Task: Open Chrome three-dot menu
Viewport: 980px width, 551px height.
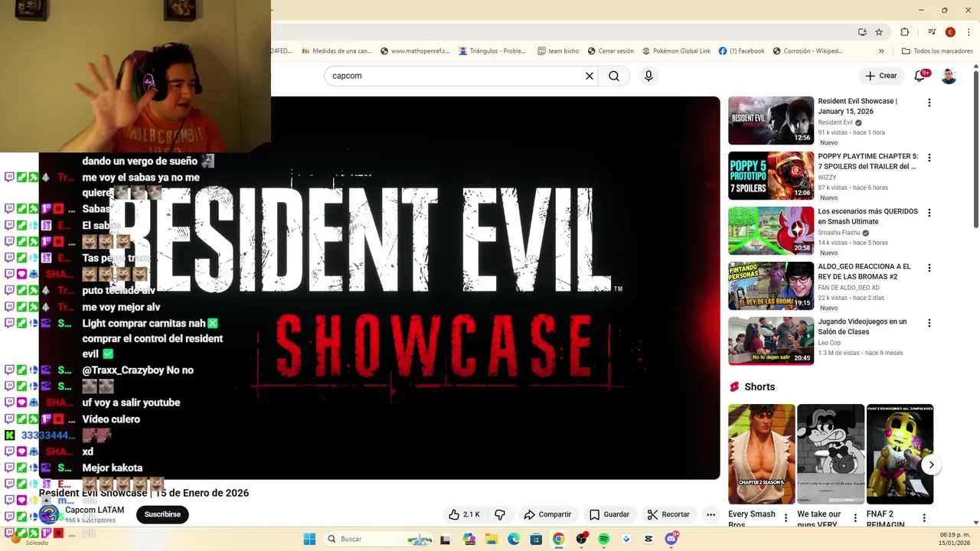Action: coord(968,32)
